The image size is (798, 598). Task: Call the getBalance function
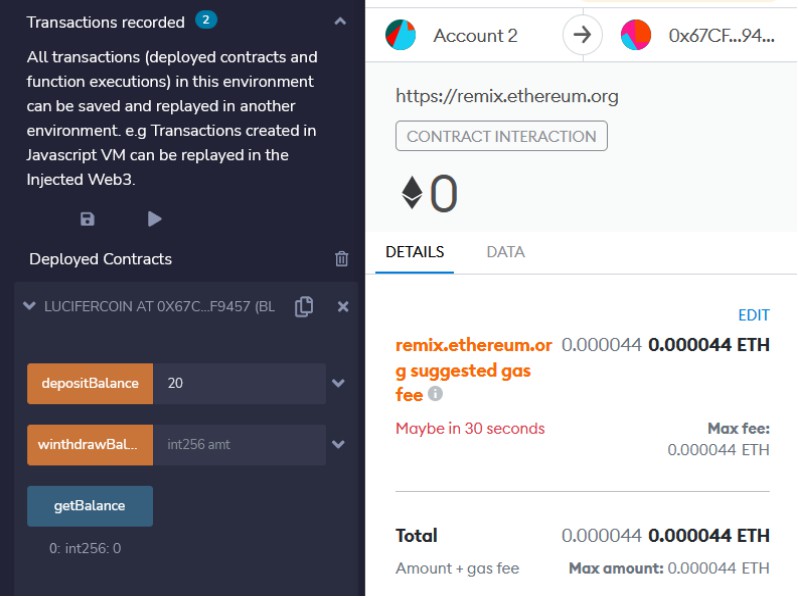point(90,506)
